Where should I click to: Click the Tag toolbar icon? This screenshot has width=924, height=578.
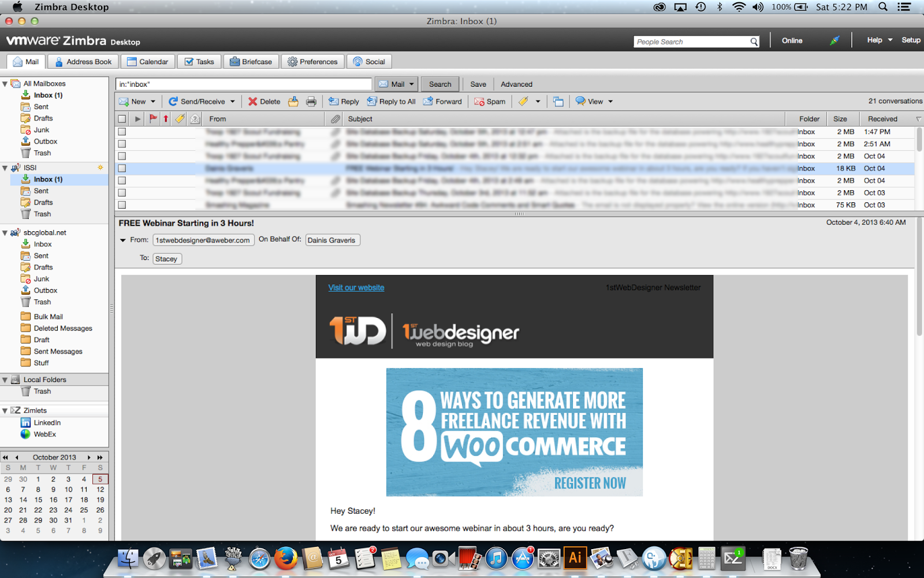(523, 102)
